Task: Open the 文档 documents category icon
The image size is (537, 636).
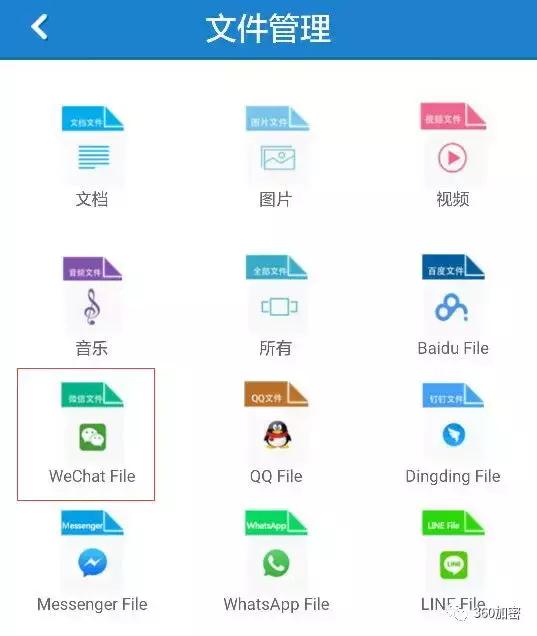Action: pos(93,157)
